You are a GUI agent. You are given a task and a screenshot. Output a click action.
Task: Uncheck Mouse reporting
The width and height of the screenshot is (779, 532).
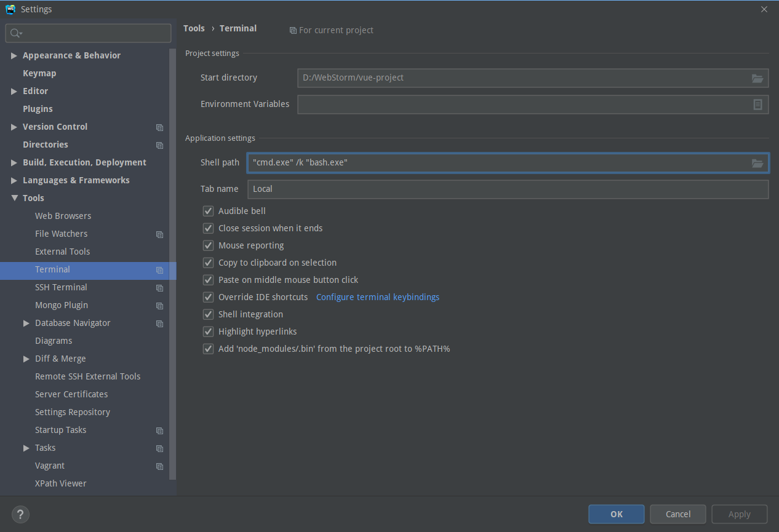point(208,245)
